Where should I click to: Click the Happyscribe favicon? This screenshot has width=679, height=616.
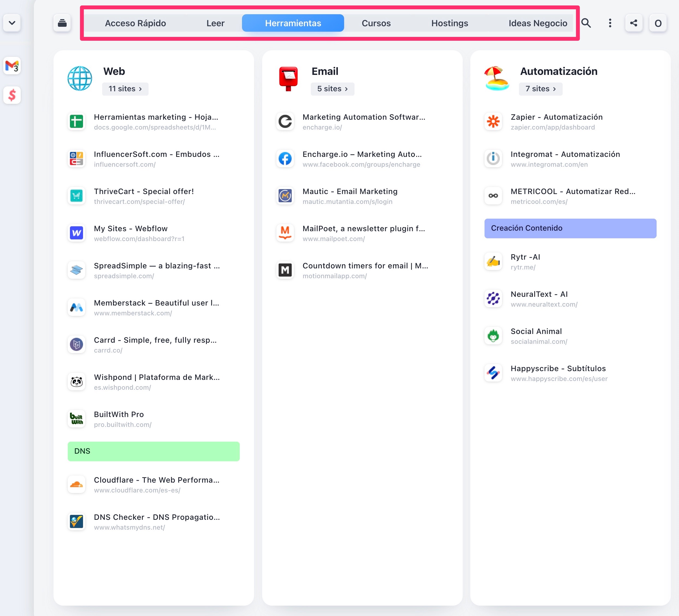click(494, 373)
